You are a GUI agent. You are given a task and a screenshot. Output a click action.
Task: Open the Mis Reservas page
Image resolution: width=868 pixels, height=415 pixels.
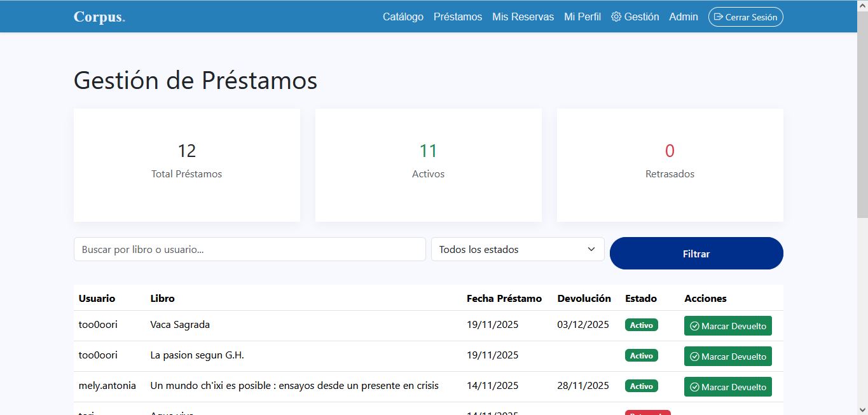523,17
